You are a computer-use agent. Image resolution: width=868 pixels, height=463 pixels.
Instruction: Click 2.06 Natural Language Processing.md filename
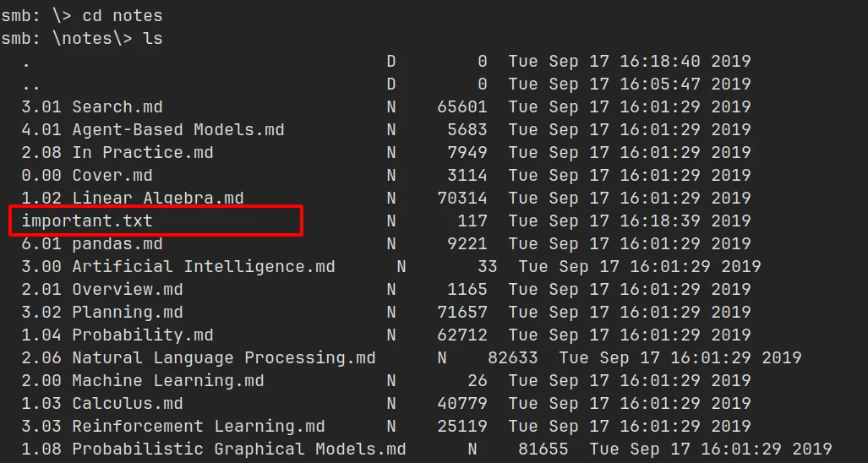click(x=199, y=358)
